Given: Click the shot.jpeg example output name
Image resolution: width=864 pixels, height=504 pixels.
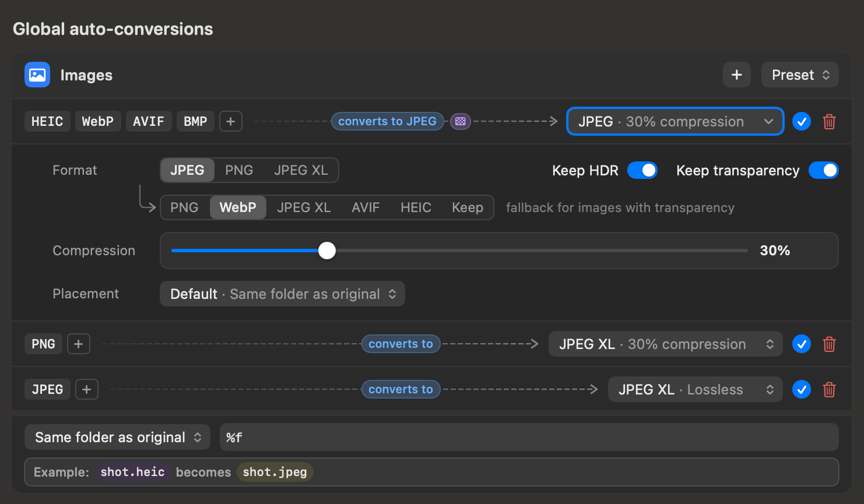Looking at the screenshot, I should click(275, 472).
